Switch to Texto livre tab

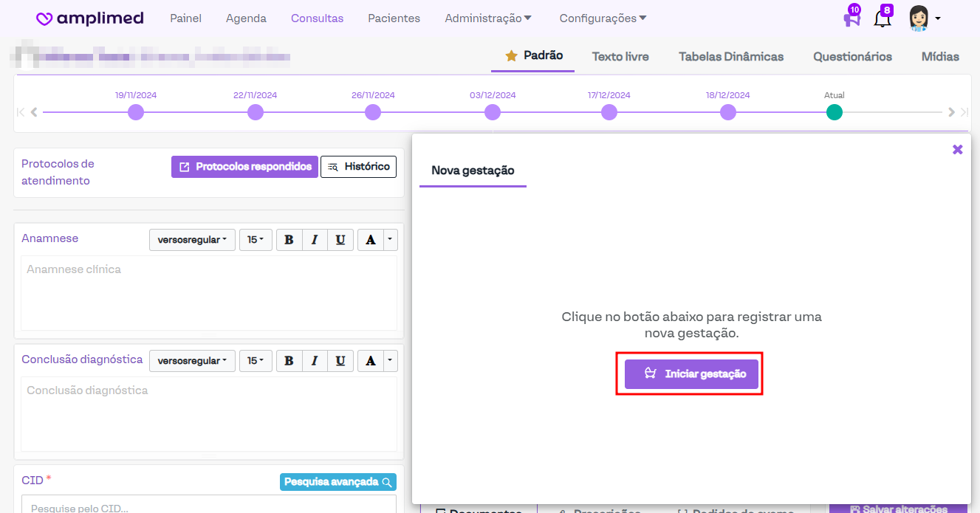point(620,56)
